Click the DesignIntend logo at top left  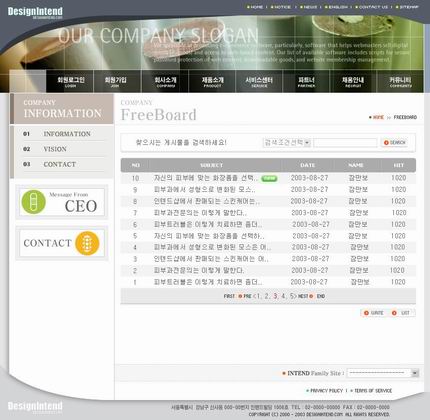(35, 12)
